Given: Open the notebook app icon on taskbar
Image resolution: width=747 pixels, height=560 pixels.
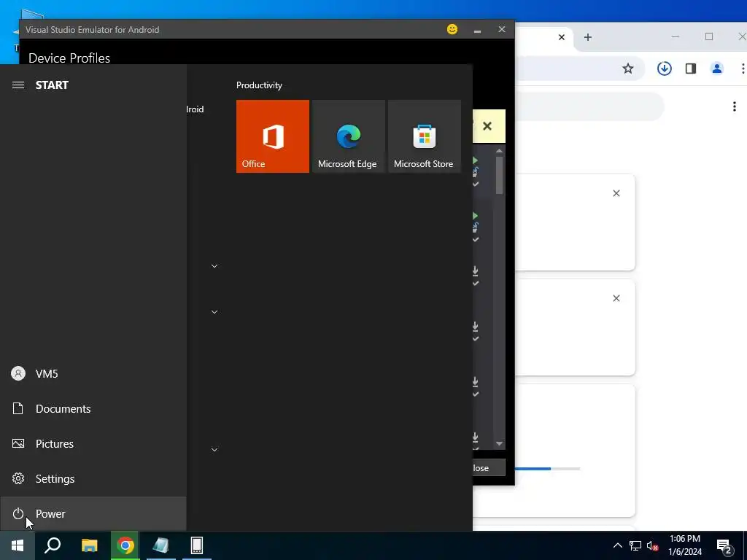Looking at the screenshot, I should click(x=161, y=545).
